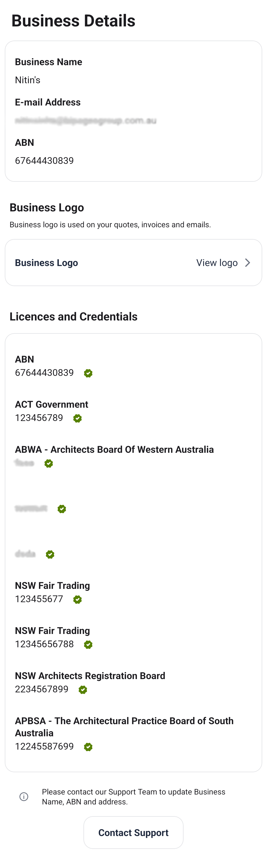Click verified badge under ABWA Architects Board
The image size is (267, 868).
(x=48, y=463)
